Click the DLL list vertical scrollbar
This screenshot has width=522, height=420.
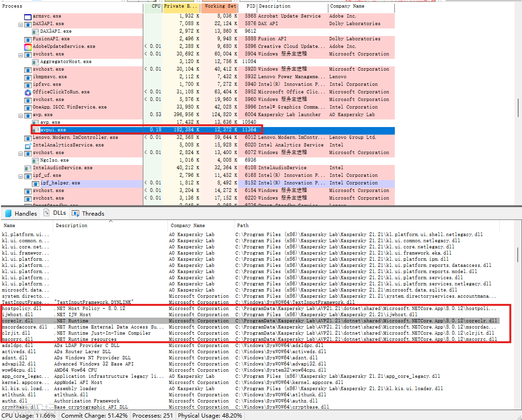[518, 255]
